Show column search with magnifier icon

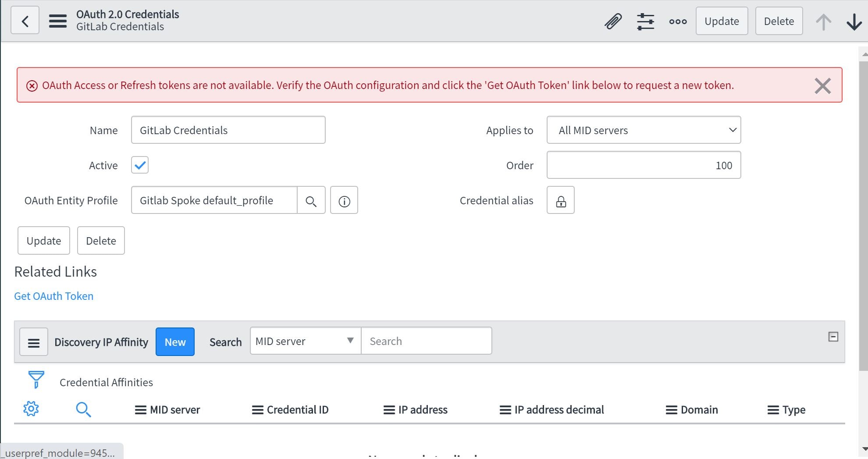click(83, 409)
